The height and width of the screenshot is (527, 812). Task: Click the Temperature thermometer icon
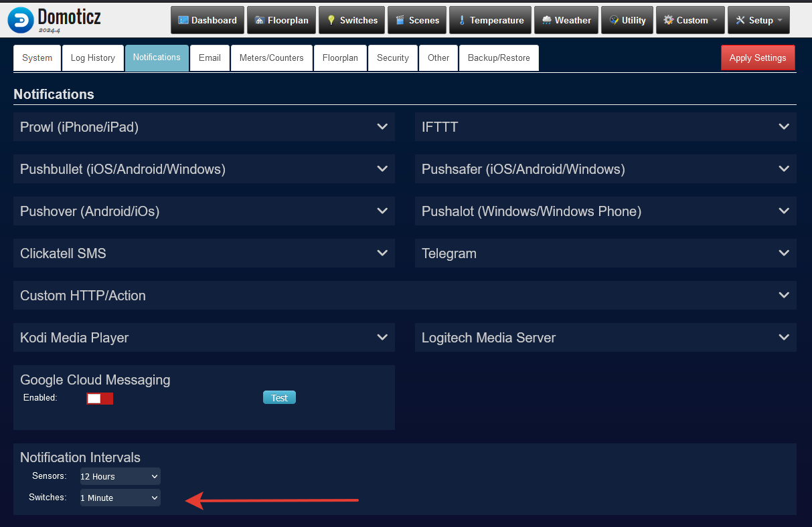[x=462, y=20]
